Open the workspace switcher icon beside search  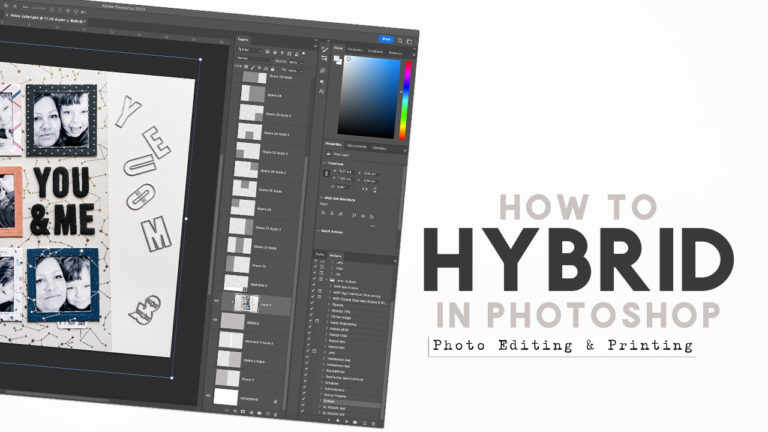(409, 42)
